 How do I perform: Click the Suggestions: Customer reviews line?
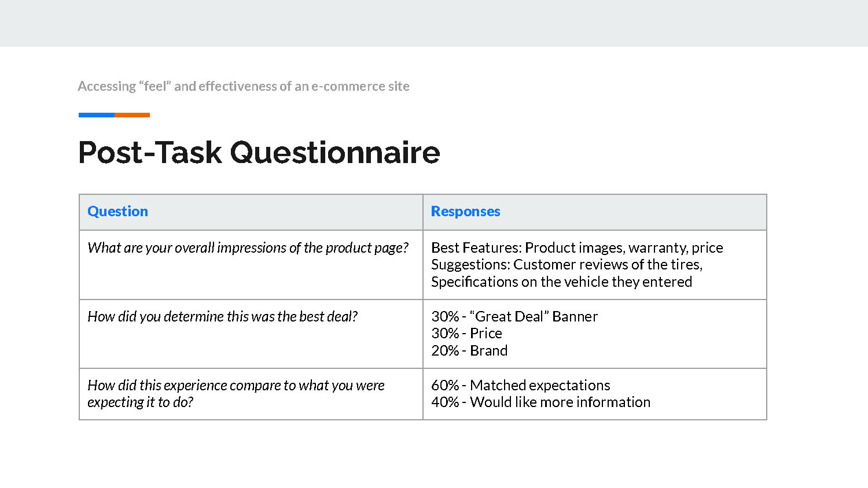(567, 265)
